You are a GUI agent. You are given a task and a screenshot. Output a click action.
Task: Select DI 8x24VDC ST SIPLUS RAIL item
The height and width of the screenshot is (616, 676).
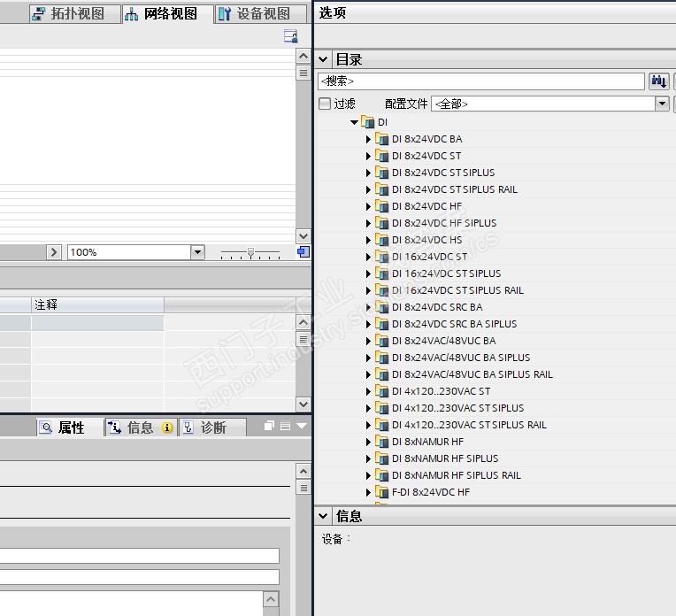coord(455,189)
